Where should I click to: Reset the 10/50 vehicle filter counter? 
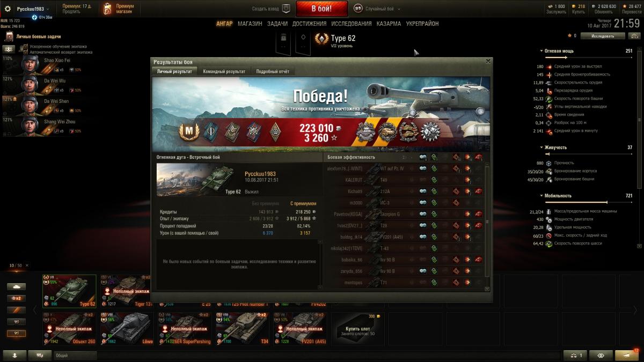(27, 265)
